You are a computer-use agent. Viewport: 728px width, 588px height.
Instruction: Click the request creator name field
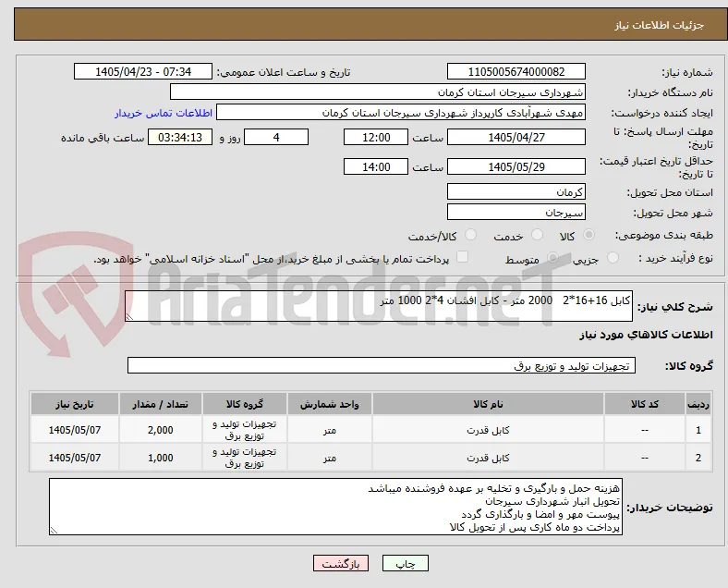(x=401, y=113)
